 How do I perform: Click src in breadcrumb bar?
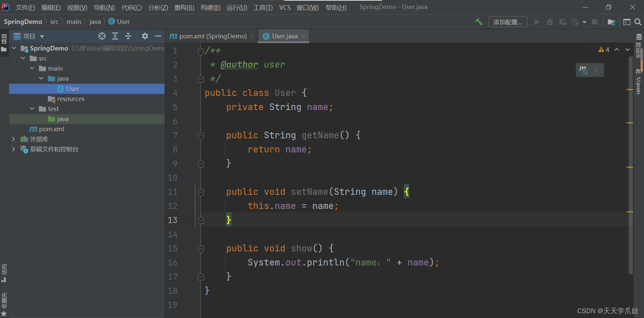coord(54,22)
